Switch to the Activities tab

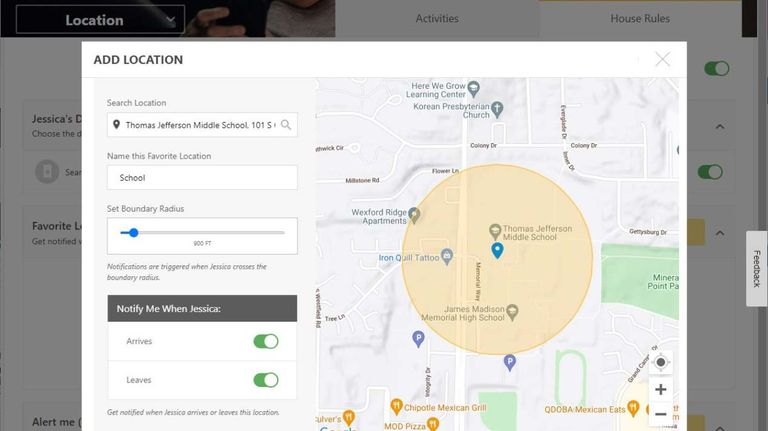(x=437, y=18)
